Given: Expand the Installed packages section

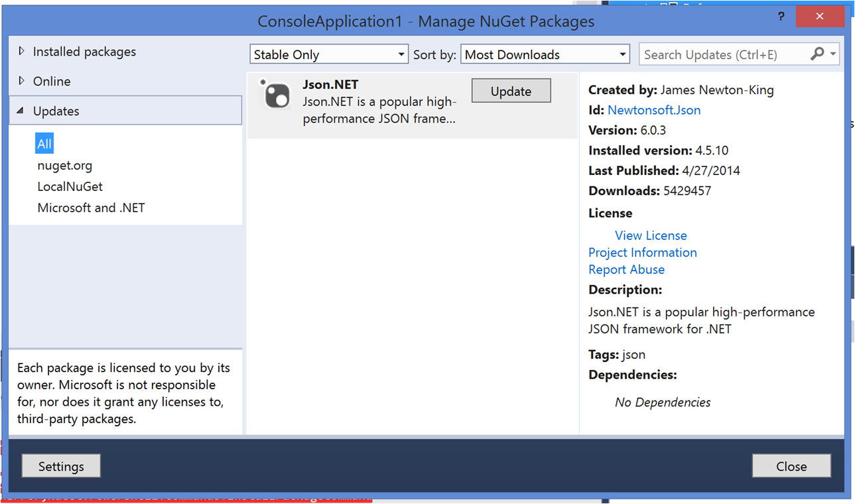Looking at the screenshot, I should [x=22, y=51].
